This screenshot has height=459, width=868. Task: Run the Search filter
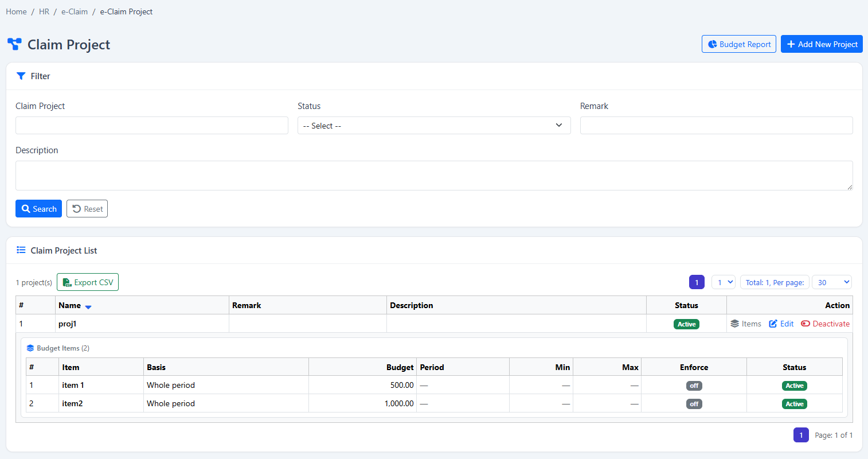(x=38, y=209)
